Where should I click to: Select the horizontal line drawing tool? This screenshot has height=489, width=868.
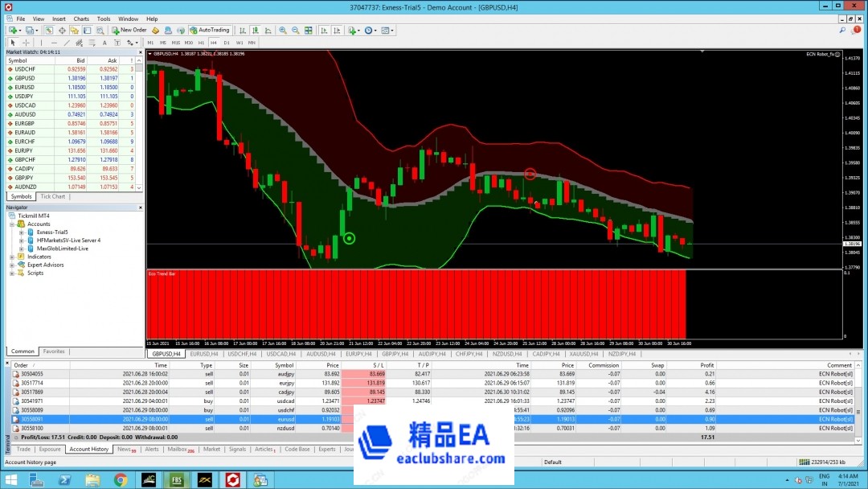coord(54,43)
